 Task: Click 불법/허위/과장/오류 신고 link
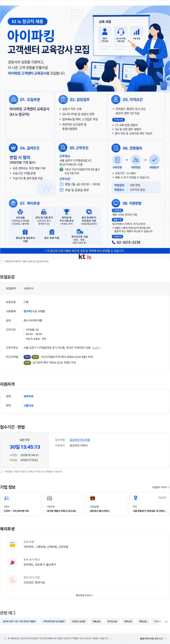click(x=153, y=639)
